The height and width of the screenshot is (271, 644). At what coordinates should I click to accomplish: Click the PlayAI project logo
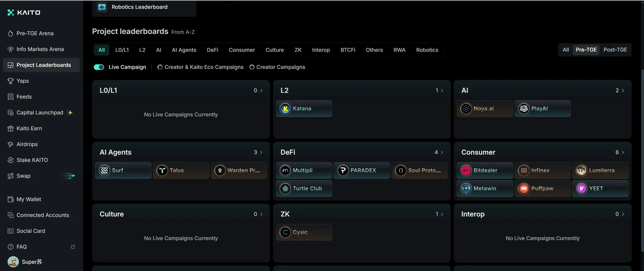coord(524,109)
